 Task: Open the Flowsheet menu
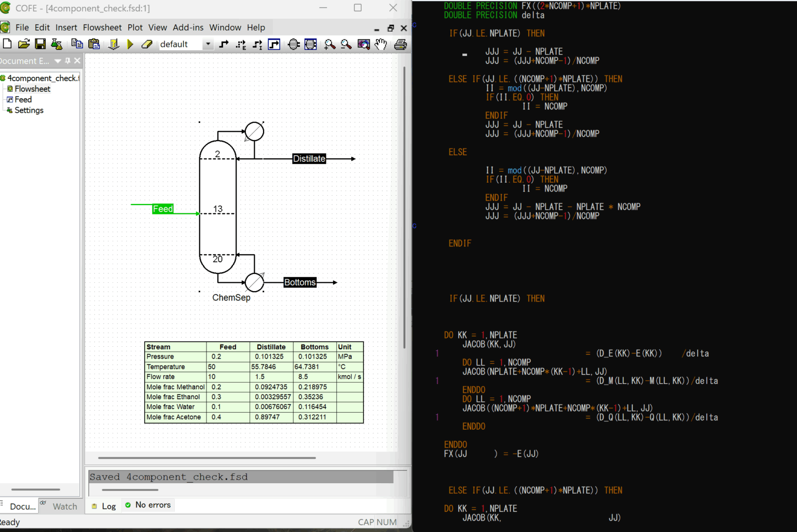coord(102,28)
